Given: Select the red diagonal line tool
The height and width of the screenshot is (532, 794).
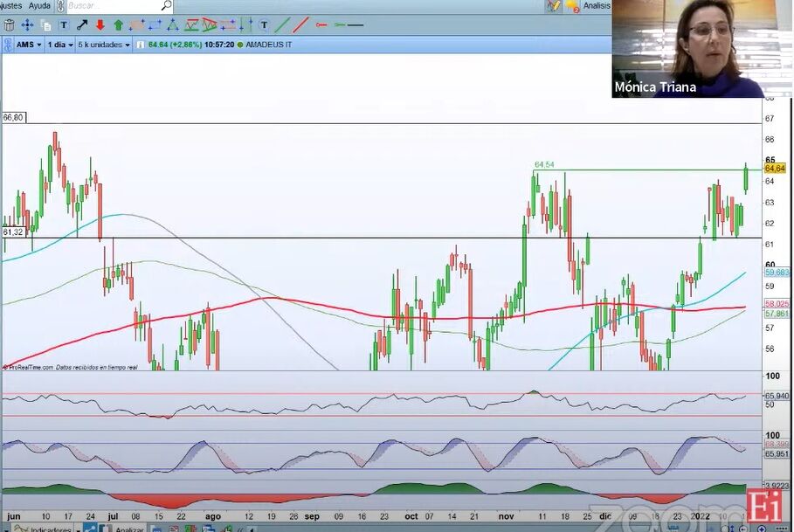Looking at the screenshot, I should (301, 25).
